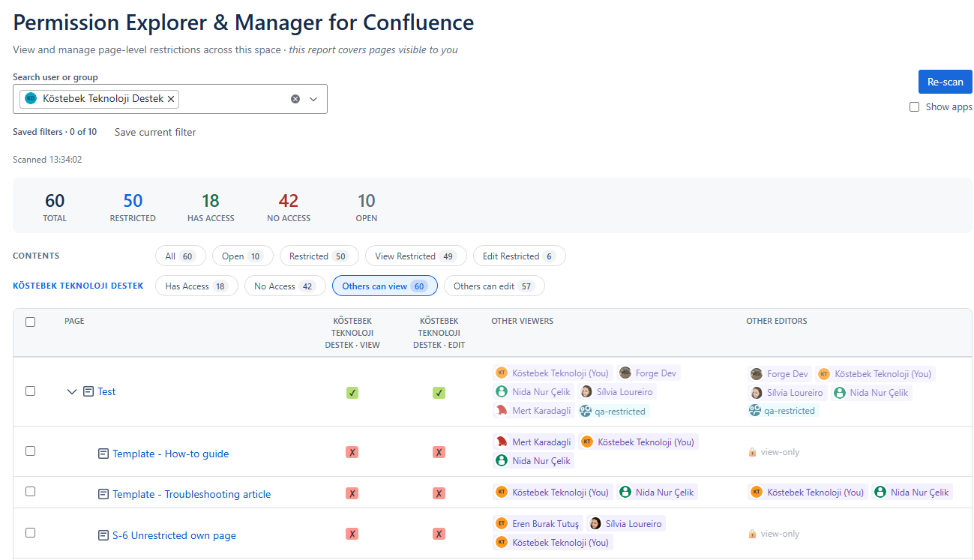Open S-6 Unrestricted own page link

tap(174, 535)
